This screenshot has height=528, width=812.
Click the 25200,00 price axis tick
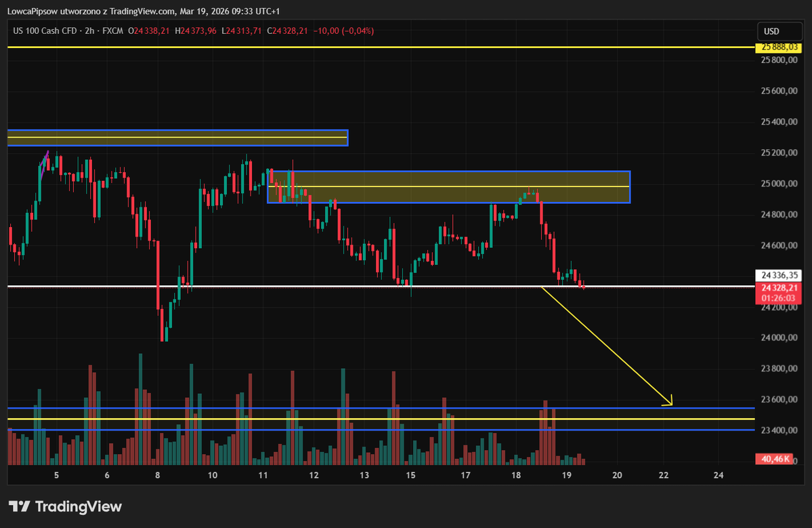click(779, 153)
